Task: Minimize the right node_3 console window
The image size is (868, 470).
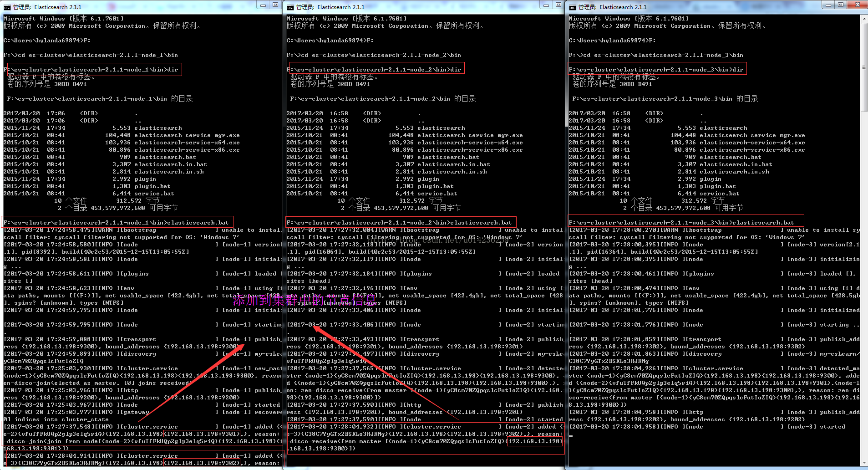Action: [x=828, y=5]
